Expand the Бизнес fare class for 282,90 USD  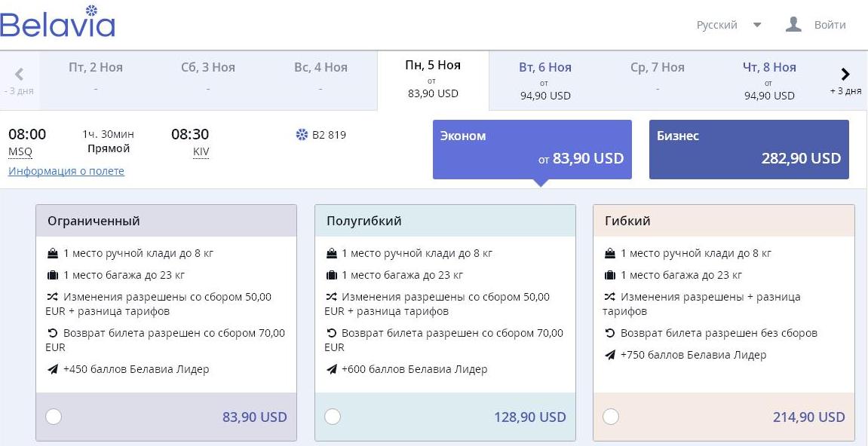[x=748, y=149]
